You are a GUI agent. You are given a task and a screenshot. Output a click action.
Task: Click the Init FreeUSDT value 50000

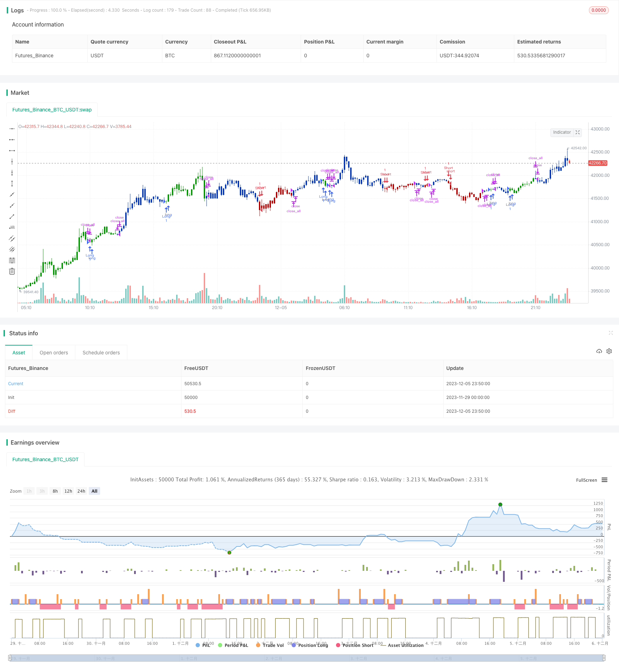point(191,398)
